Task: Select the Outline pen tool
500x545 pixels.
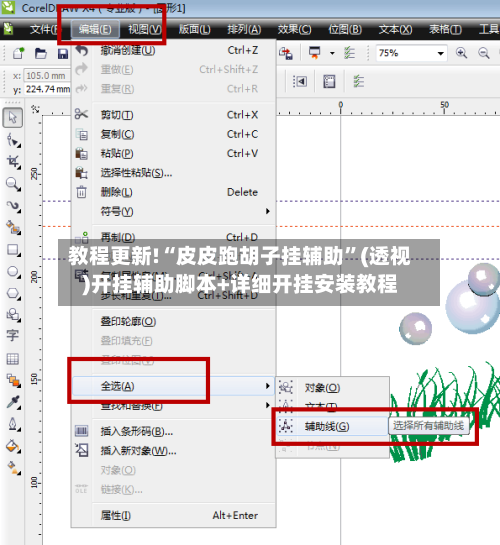Action: point(13,424)
